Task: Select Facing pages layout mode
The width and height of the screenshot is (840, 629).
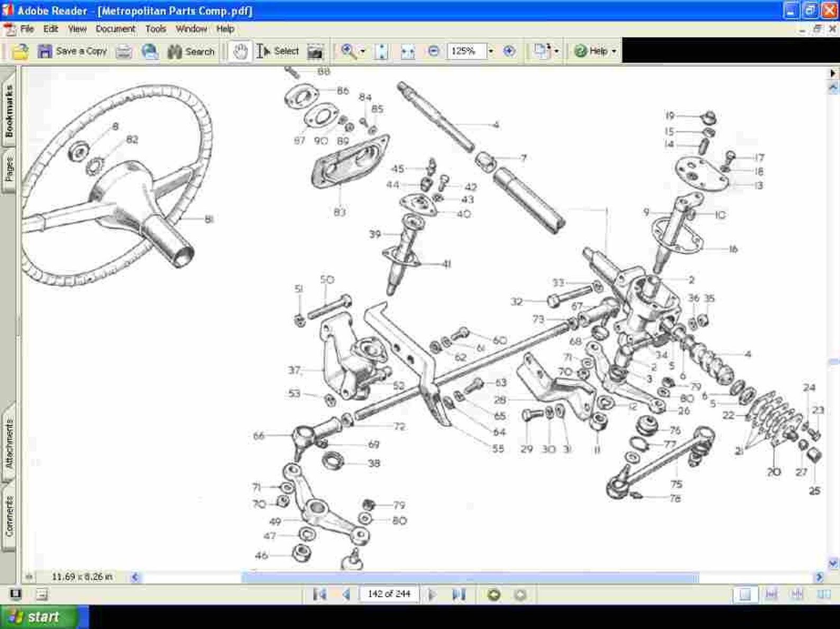Action: pos(824,595)
